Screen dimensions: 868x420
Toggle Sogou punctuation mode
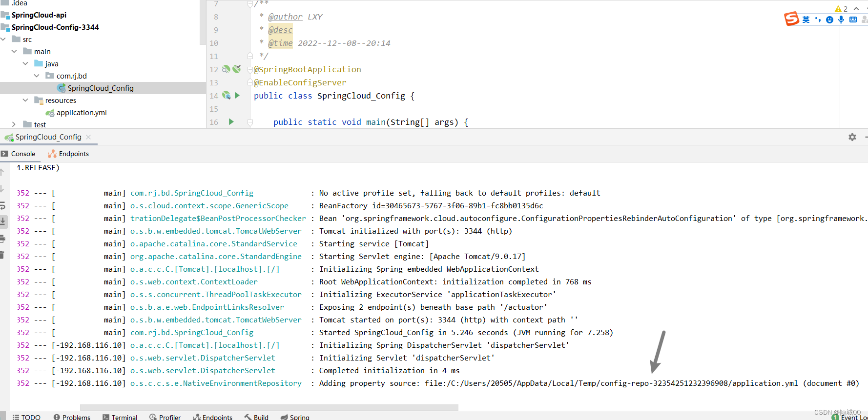coord(818,20)
